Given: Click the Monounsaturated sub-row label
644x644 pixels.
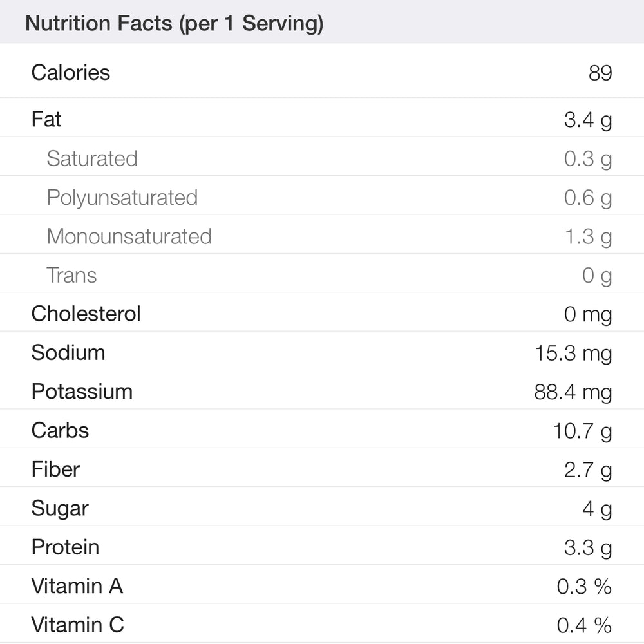Looking at the screenshot, I should click(129, 236).
